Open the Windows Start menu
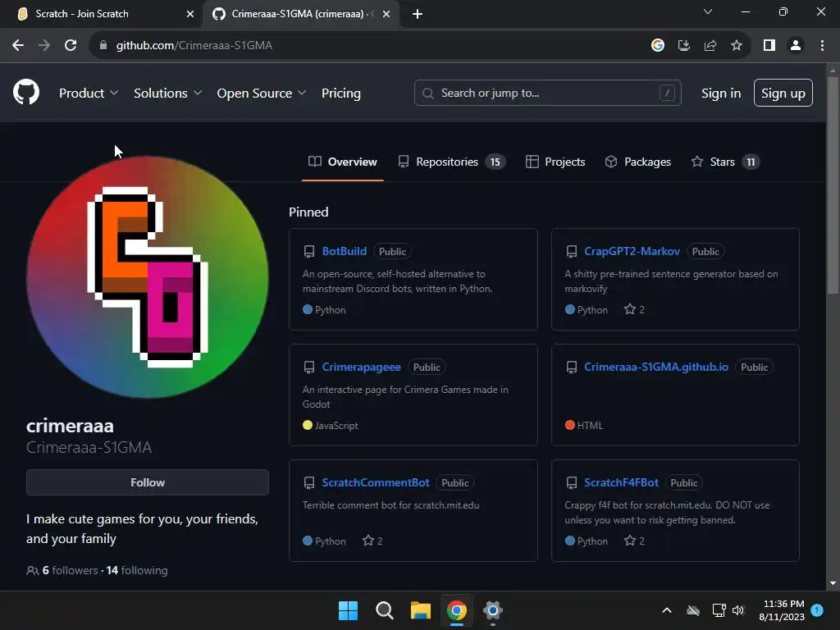The width and height of the screenshot is (840, 630). pyautogui.click(x=348, y=610)
